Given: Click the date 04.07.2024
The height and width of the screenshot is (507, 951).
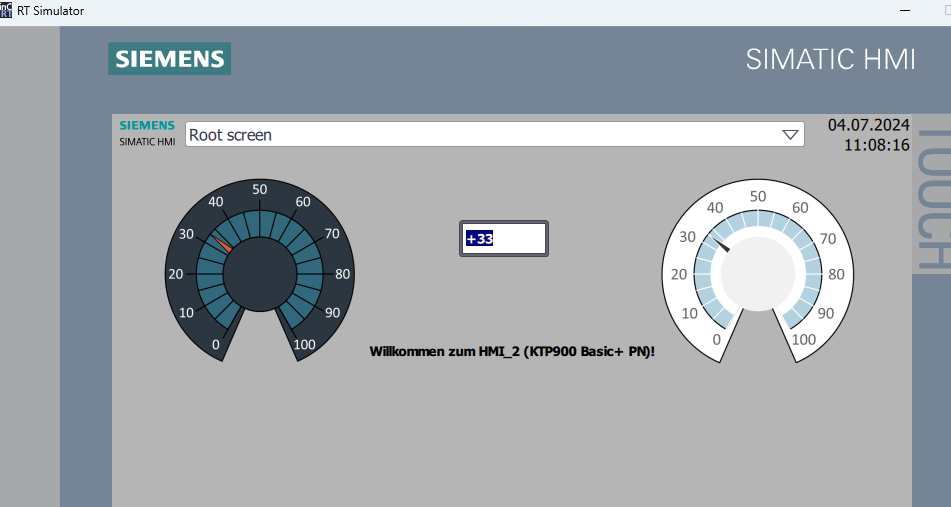Looking at the screenshot, I should pyautogui.click(x=868, y=125).
